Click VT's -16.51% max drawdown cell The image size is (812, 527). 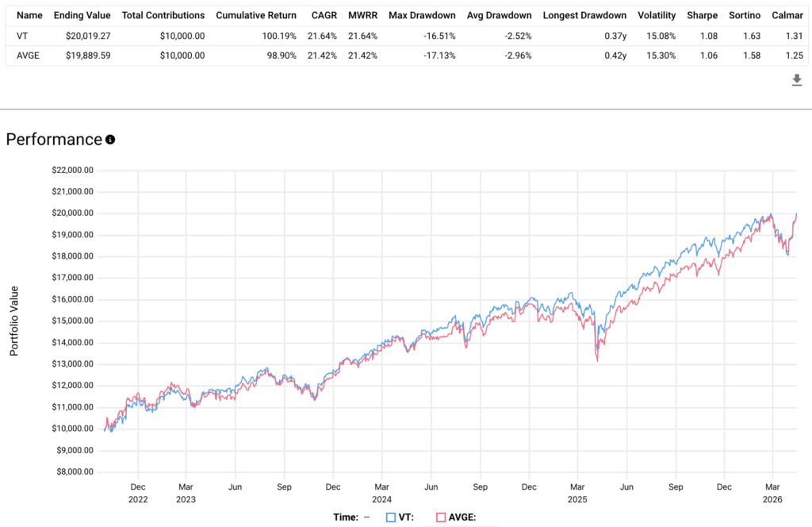coord(439,37)
